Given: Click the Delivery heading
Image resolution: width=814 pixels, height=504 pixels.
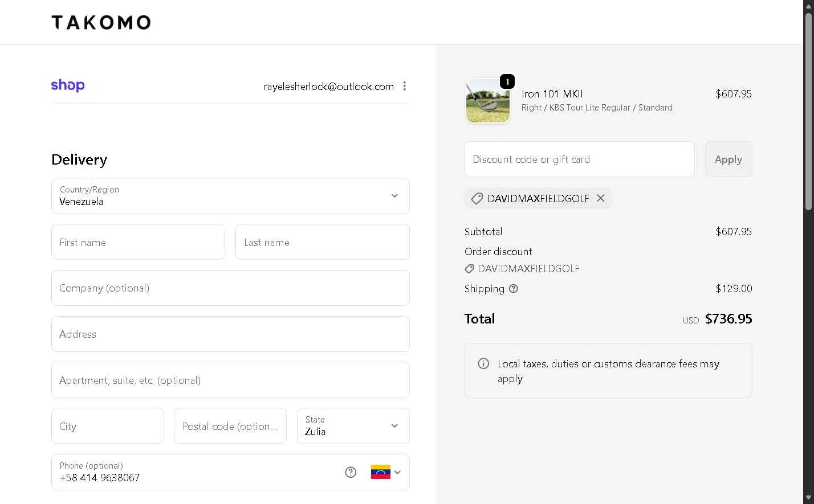Looking at the screenshot, I should [x=79, y=159].
